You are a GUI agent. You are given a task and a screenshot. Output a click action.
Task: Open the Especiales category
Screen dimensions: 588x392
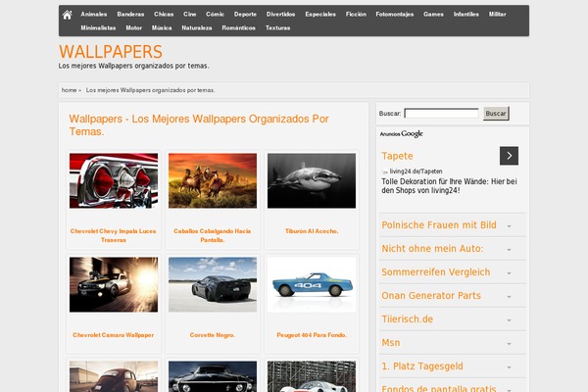(320, 15)
